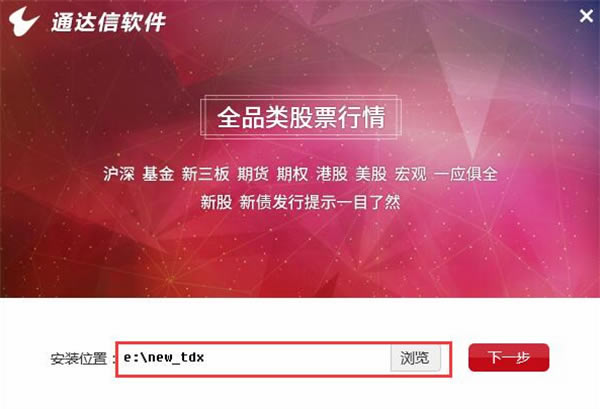Click the 新股 text on the second line
This screenshot has width=600, height=409.
tap(216, 202)
